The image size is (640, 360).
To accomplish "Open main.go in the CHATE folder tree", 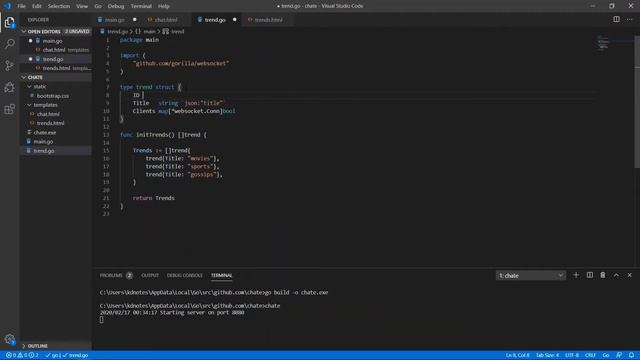I will click(x=43, y=142).
